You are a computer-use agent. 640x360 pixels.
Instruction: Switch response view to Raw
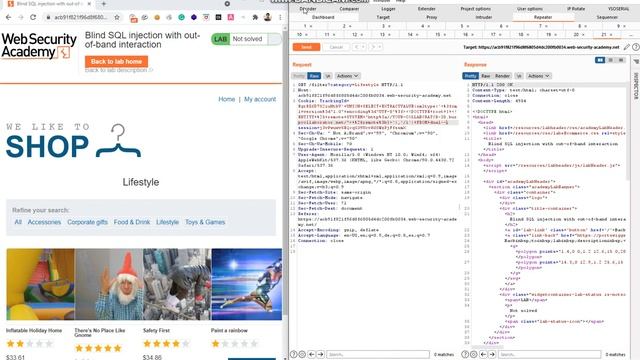(x=485, y=76)
